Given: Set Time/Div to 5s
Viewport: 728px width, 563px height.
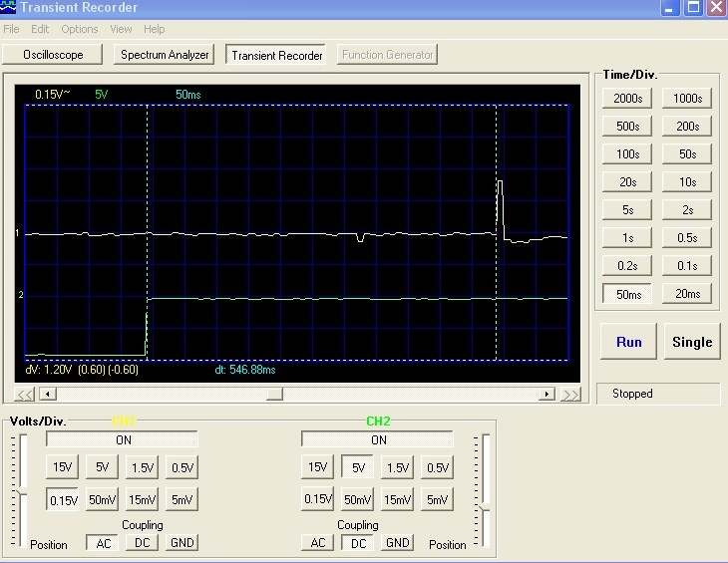Looking at the screenshot, I should coord(627,210).
